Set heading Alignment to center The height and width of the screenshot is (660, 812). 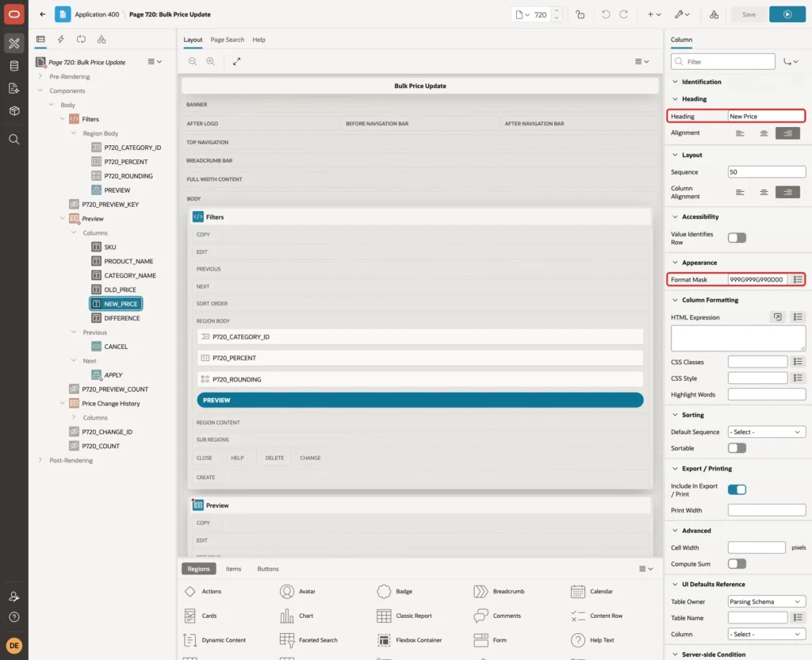tap(764, 133)
